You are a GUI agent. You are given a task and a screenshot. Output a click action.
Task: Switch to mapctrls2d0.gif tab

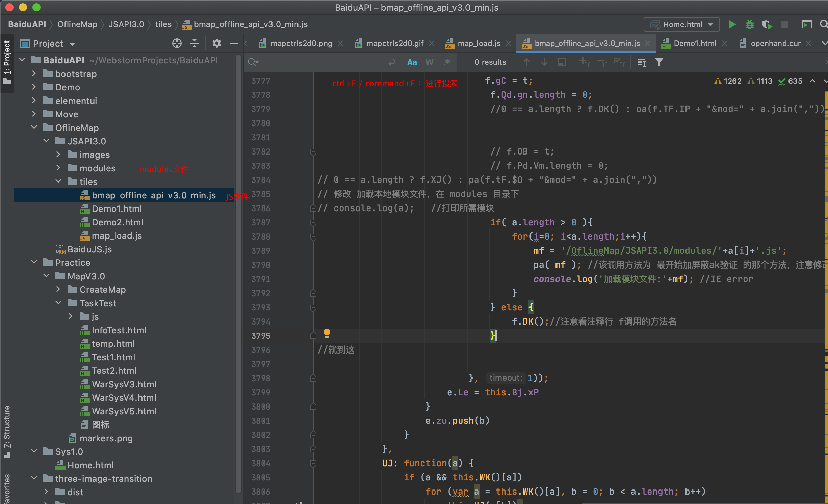395,43
